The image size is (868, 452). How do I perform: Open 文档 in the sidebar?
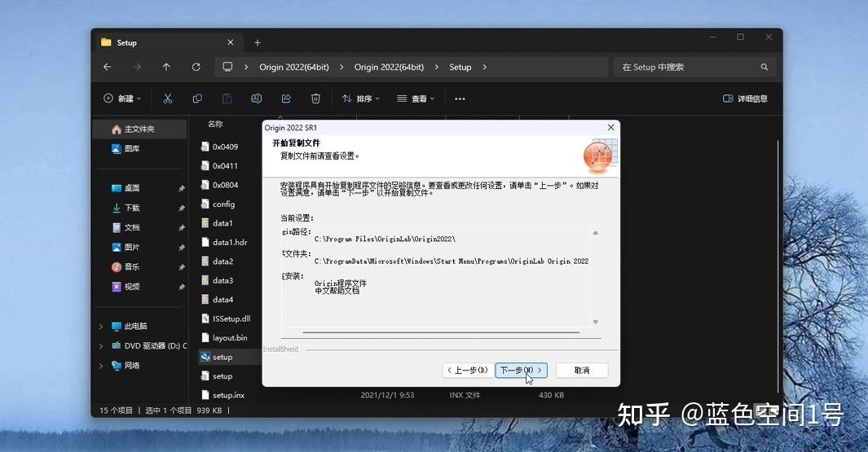tap(132, 227)
